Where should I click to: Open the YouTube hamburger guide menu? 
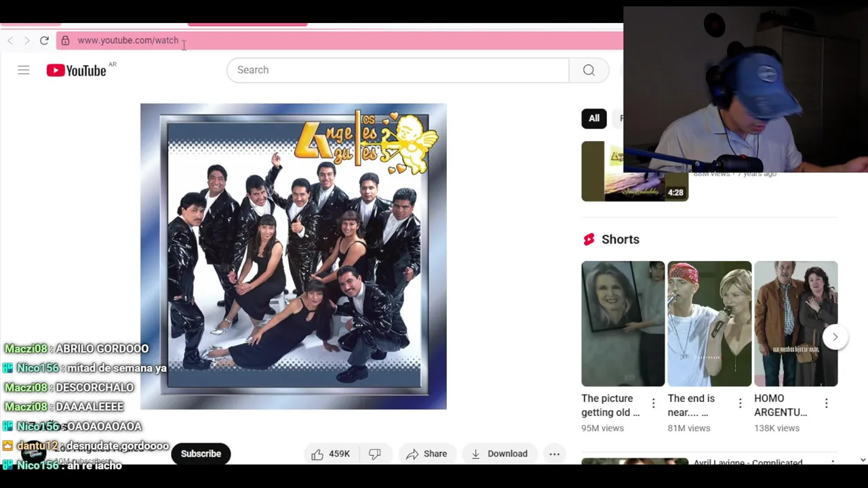click(x=24, y=70)
